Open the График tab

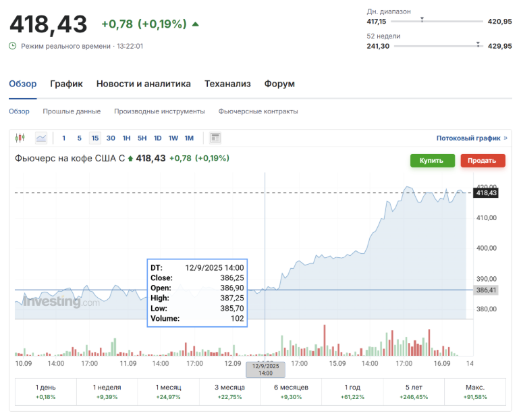pos(66,84)
